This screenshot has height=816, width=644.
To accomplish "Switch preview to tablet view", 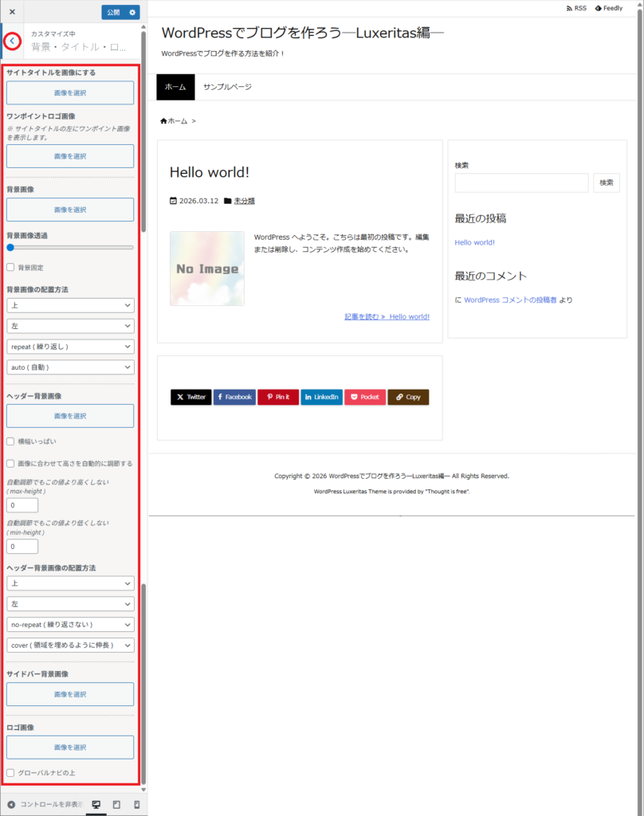I will coord(116,805).
